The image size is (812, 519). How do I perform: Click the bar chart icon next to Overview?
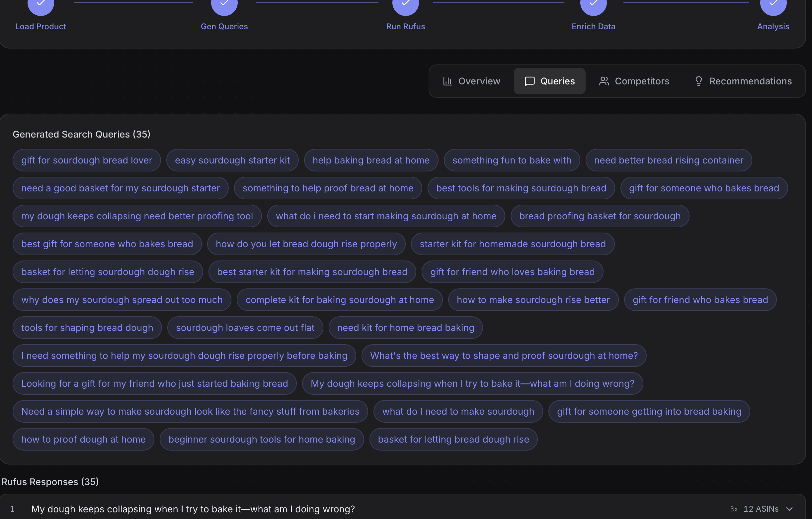point(447,81)
